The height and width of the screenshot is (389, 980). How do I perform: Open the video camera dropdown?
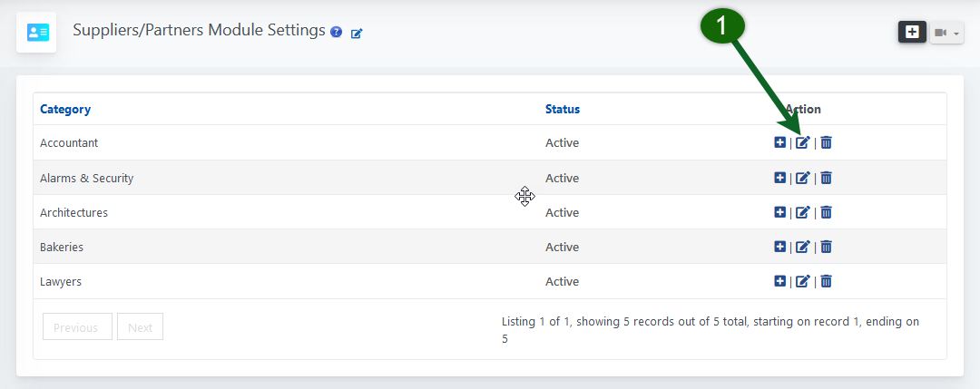[946, 33]
